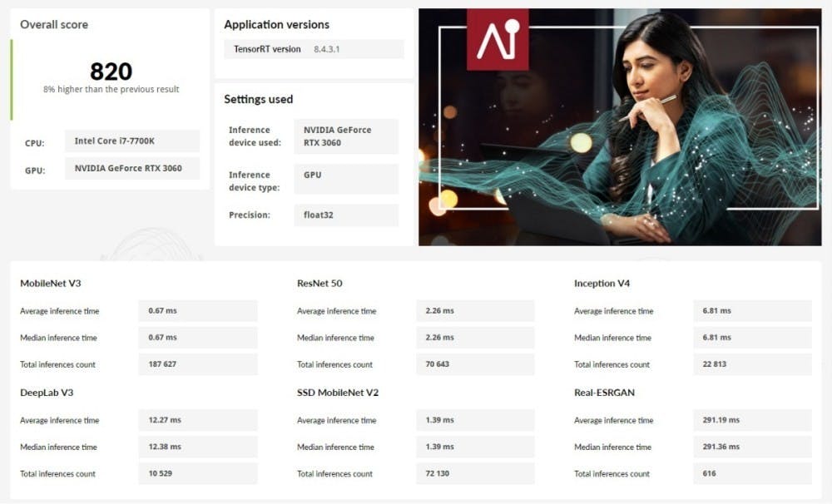Click the TensorRT version label
Viewport: 832px width, 504px height.
(267, 49)
